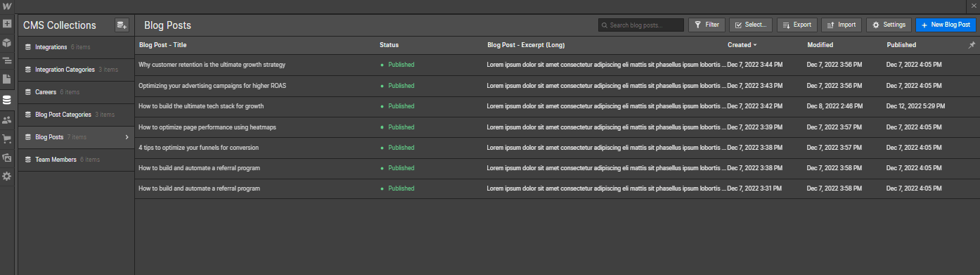Open the Users panel icon

click(x=7, y=120)
